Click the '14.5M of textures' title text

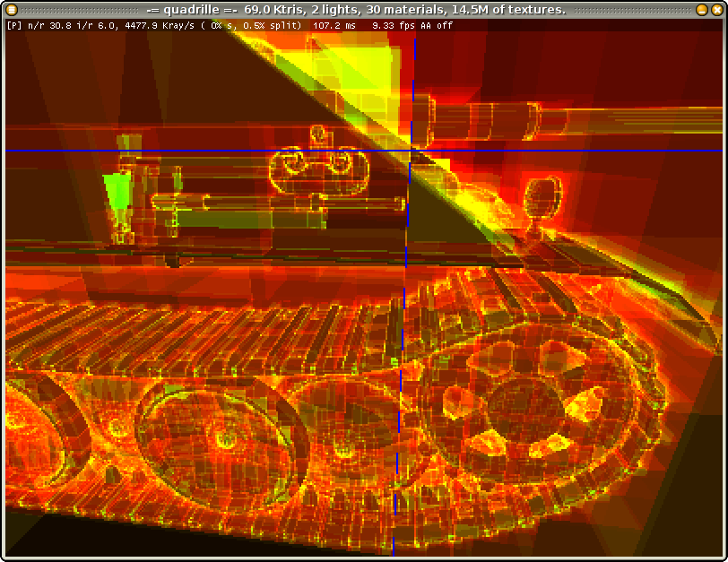(x=508, y=9)
